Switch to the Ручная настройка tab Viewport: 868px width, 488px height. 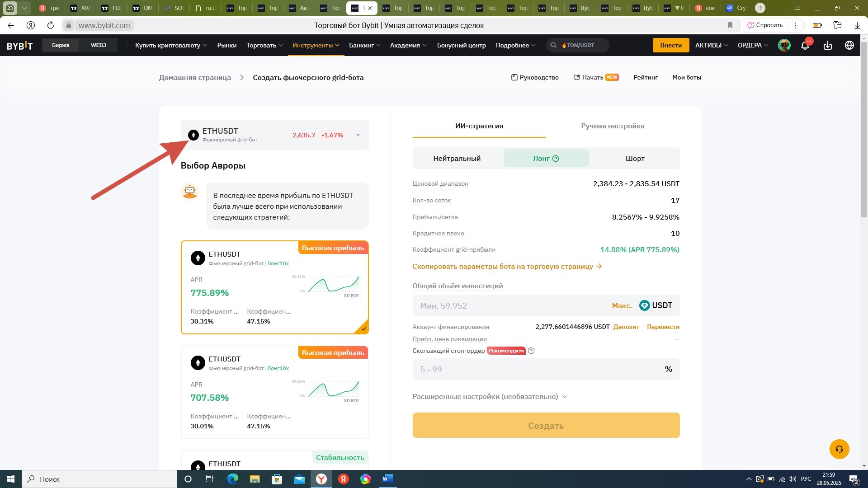click(613, 126)
